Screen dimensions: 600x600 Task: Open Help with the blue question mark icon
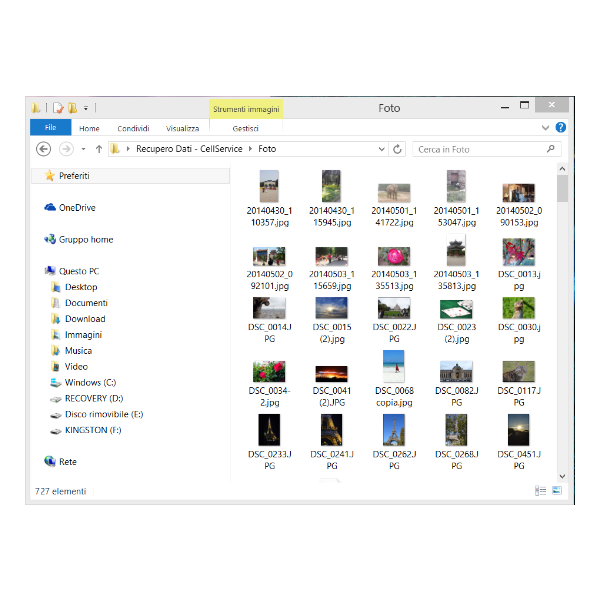pos(561,127)
